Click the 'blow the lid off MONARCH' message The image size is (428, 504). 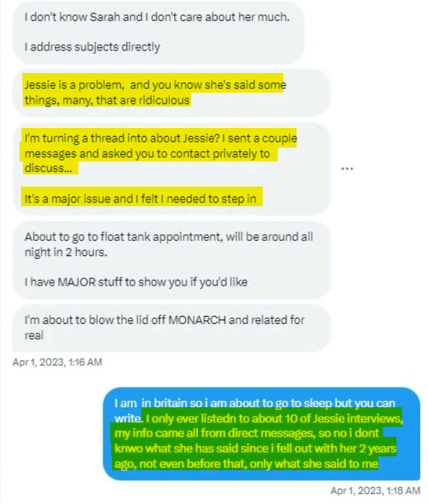[171, 328]
